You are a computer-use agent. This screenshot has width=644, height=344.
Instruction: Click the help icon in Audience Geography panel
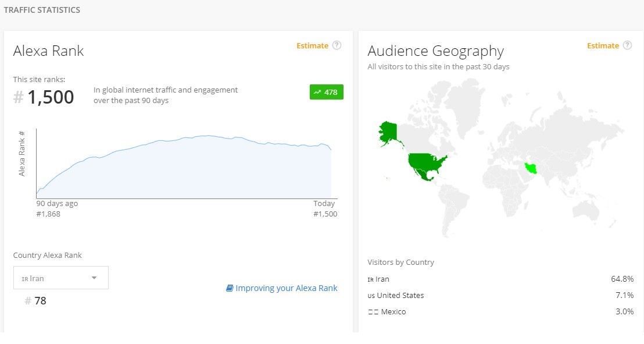(x=627, y=45)
